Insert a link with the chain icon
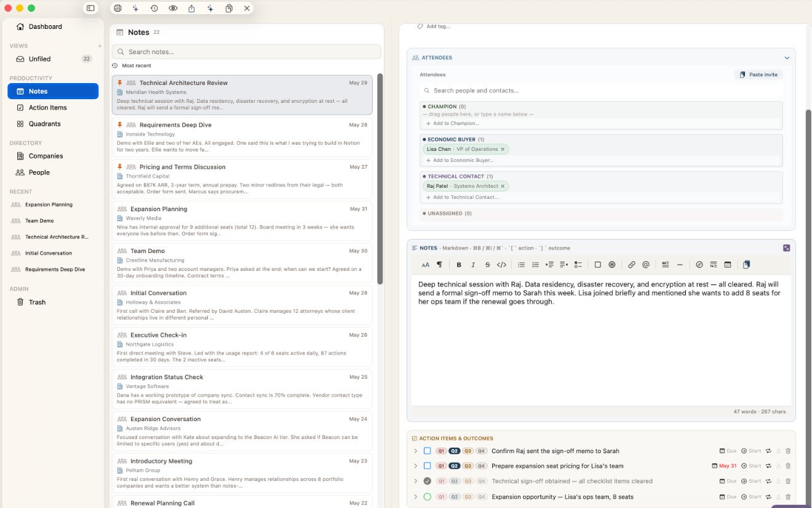 pos(631,265)
